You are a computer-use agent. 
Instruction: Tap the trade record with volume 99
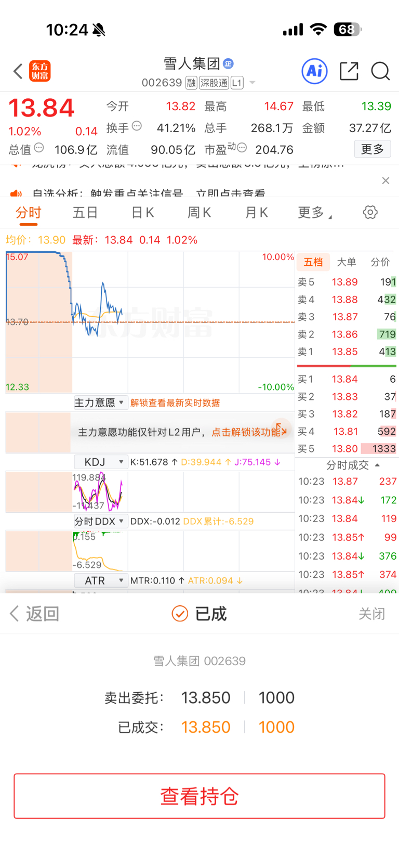(x=347, y=537)
